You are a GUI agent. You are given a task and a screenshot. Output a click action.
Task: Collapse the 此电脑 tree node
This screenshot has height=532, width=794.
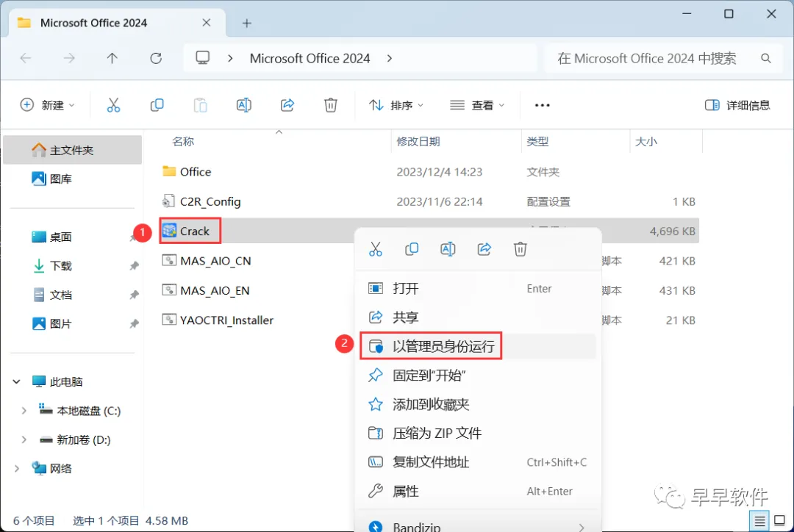click(16, 381)
